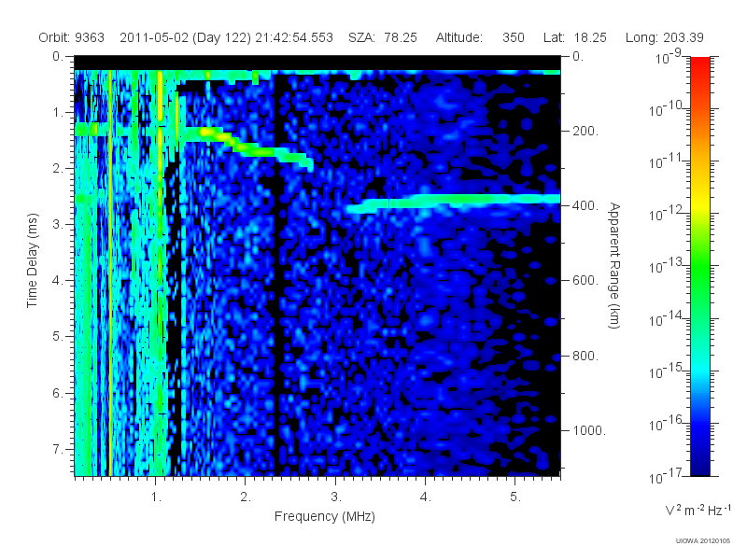Click the apparent range tick label '1000.'
The height and width of the screenshot is (560, 747).
coord(589,430)
